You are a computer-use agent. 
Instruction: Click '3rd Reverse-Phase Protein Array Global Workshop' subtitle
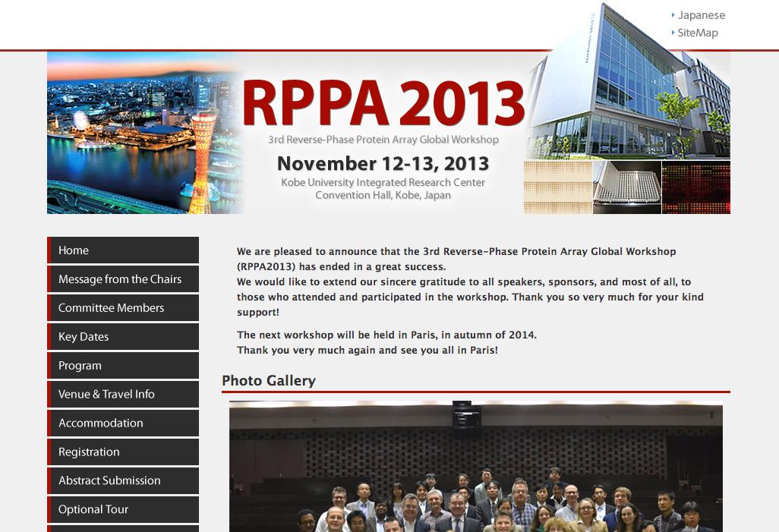pyautogui.click(x=383, y=140)
